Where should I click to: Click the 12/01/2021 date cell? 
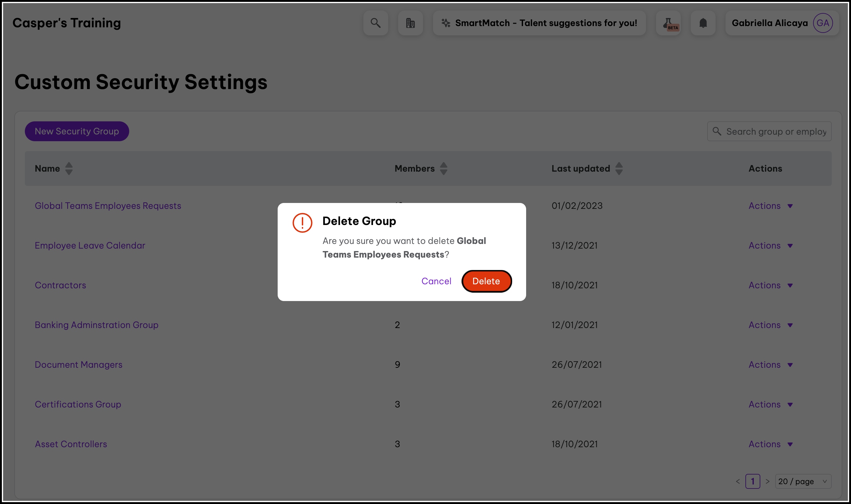[574, 325]
